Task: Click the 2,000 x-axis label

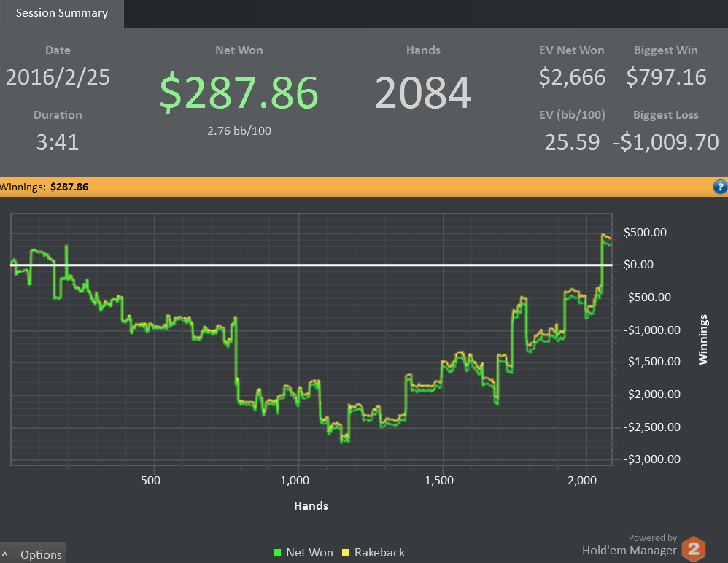Action: click(x=582, y=481)
